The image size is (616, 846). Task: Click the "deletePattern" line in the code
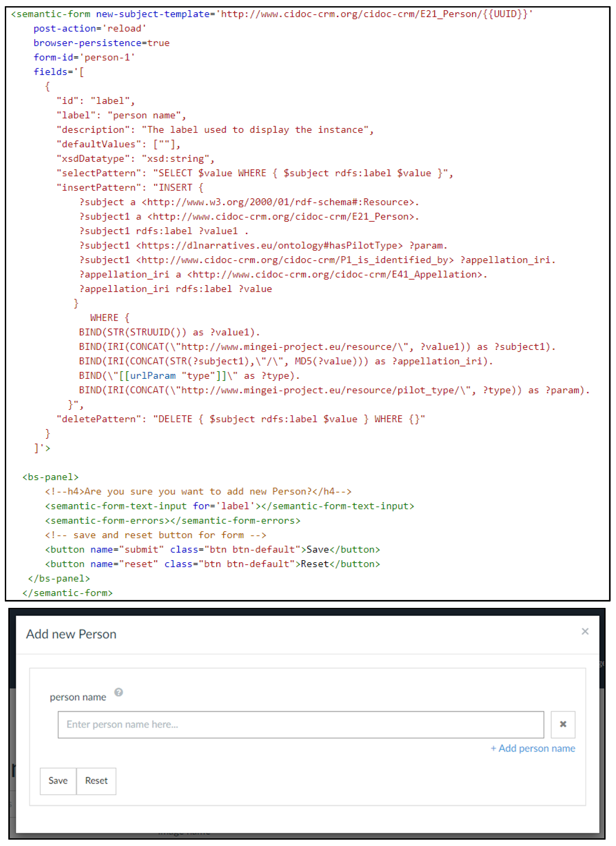241,419
